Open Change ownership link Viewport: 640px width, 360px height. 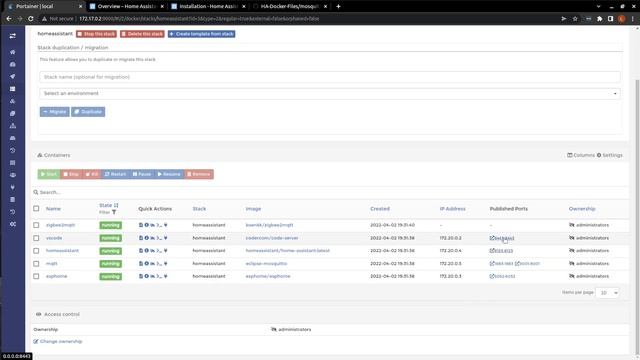pyautogui.click(x=58, y=341)
